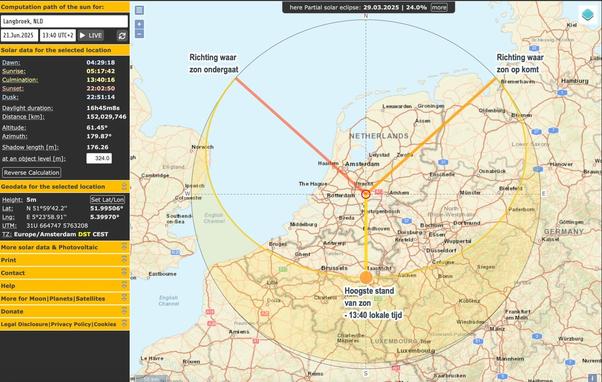Zoom in with the map plus button
The width and height of the screenshot is (602, 382).
click(139, 24)
